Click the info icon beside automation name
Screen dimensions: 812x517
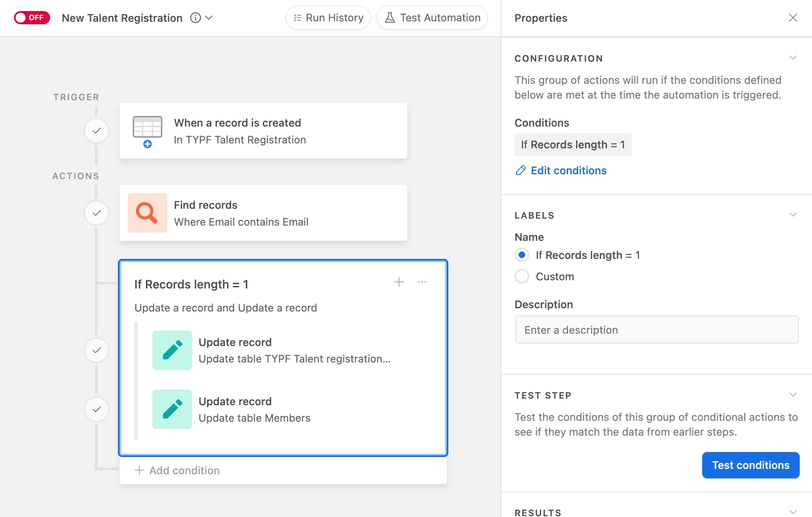pyautogui.click(x=196, y=18)
